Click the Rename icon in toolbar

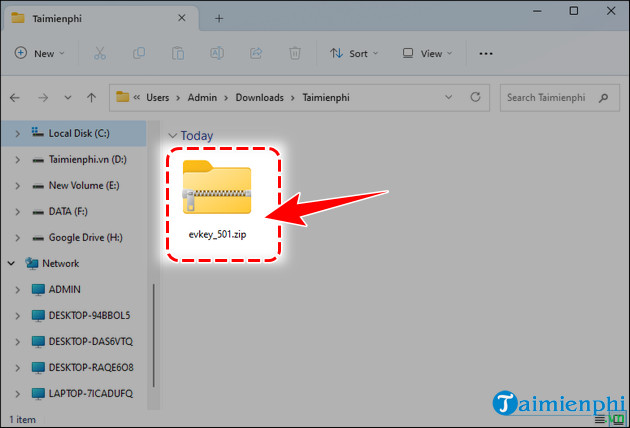[217, 53]
